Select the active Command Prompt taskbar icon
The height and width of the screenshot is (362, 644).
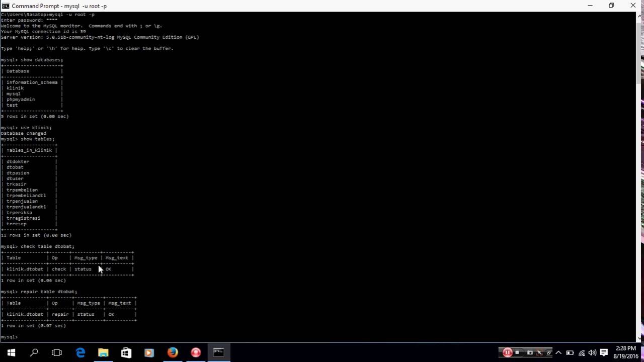(x=218, y=352)
